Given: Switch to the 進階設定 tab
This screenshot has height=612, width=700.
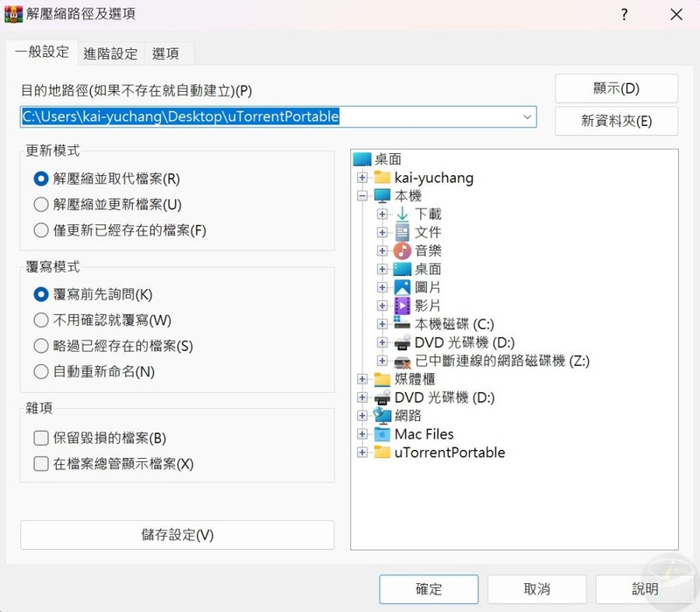Looking at the screenshot, I should point(110,53).
